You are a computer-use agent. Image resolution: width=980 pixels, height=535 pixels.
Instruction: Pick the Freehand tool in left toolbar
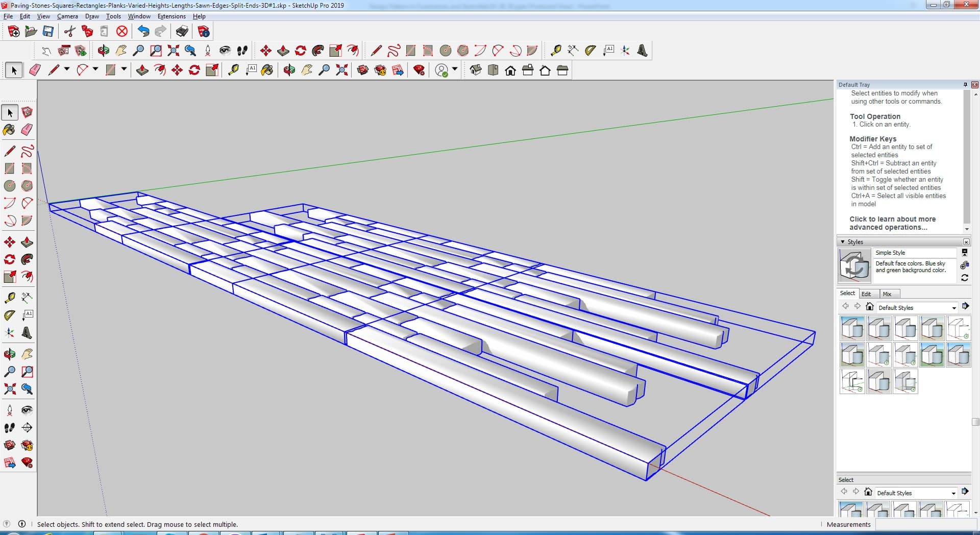27,151
